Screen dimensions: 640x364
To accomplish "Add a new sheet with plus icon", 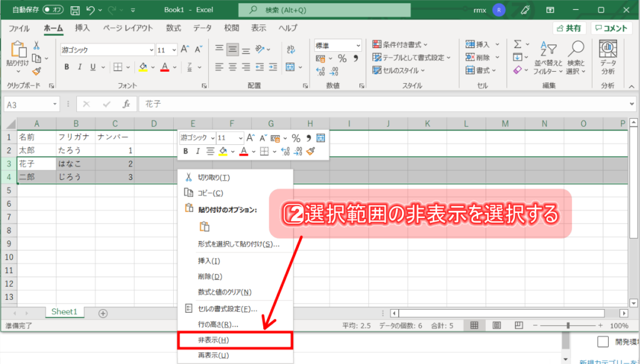I will point(103,313).
